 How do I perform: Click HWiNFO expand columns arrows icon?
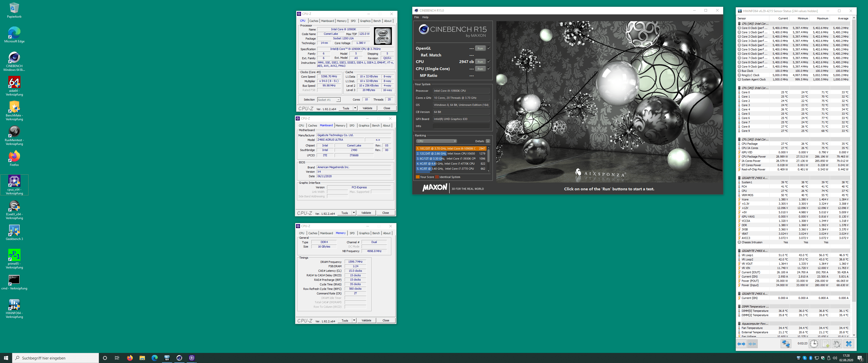[741, 344]
